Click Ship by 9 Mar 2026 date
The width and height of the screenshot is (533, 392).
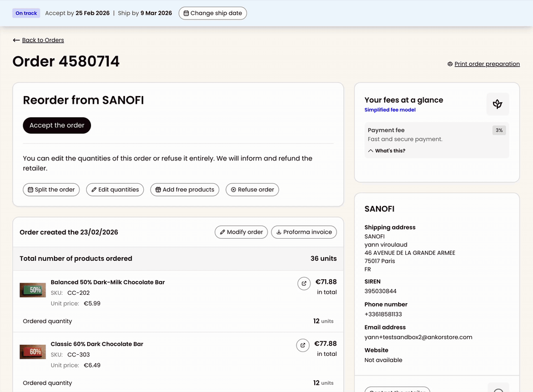[x=156, y=13]
